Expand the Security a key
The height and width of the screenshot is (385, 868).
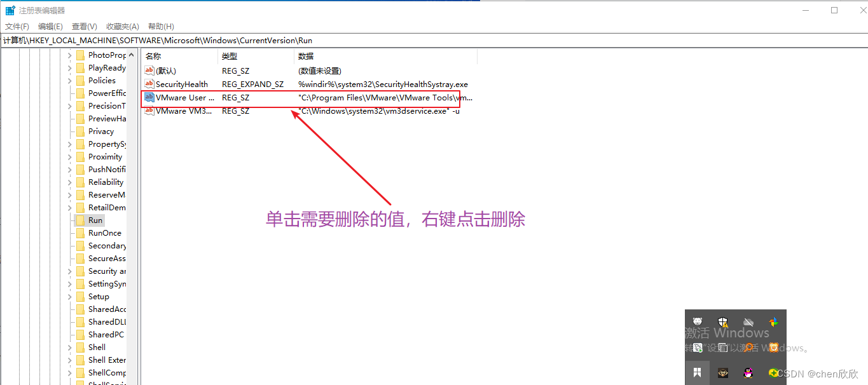tap(69, 271)
